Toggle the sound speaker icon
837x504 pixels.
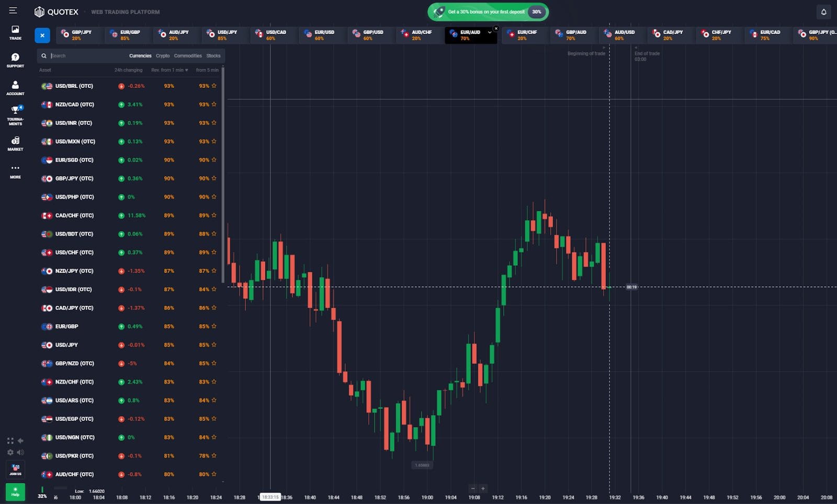pos(20,452)
